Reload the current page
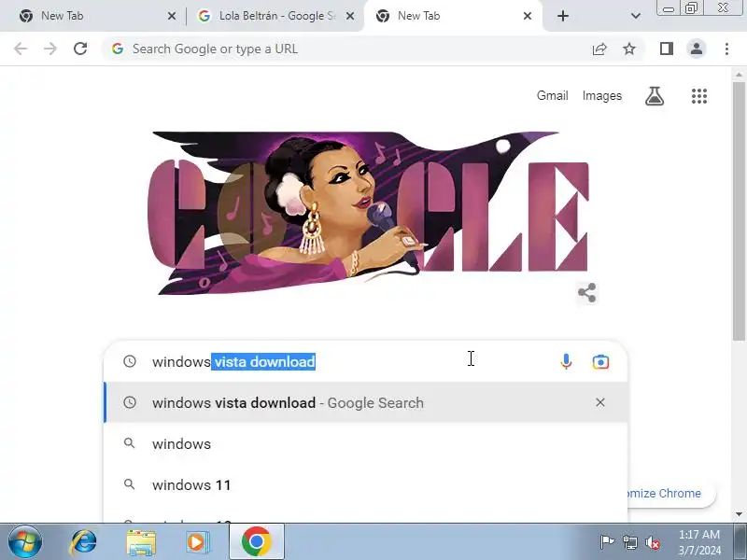 click(80, 49)
